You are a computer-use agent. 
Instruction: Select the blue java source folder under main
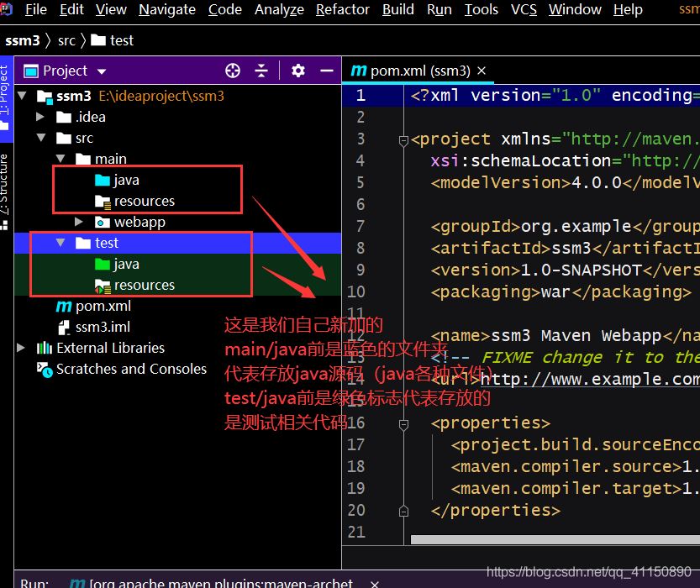[x=126, y=180]
